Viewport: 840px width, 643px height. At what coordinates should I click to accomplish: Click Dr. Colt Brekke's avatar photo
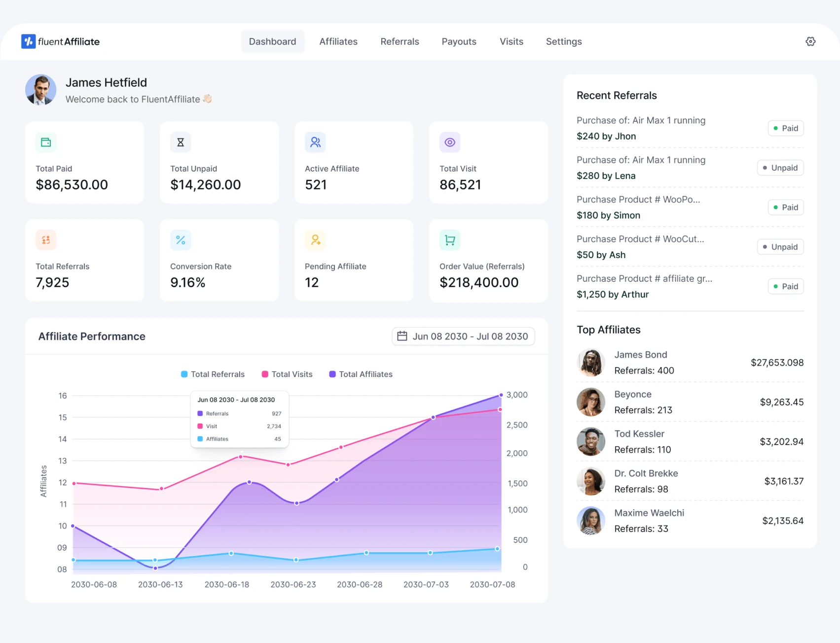click(x=591, y=481)
